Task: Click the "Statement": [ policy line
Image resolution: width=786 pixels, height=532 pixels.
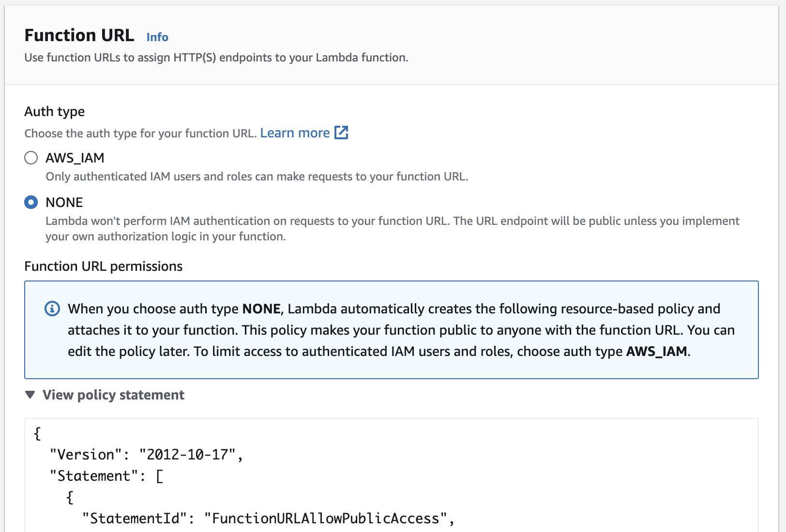Action: (106, 476)
